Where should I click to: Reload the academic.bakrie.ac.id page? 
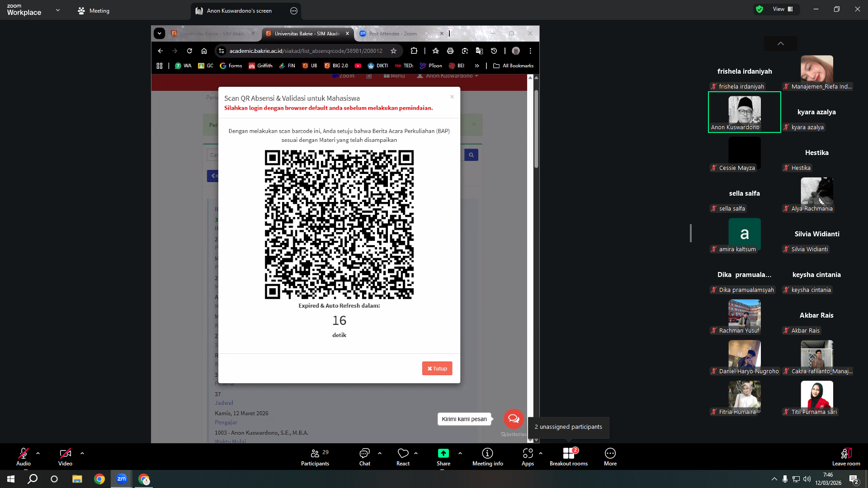189,51
